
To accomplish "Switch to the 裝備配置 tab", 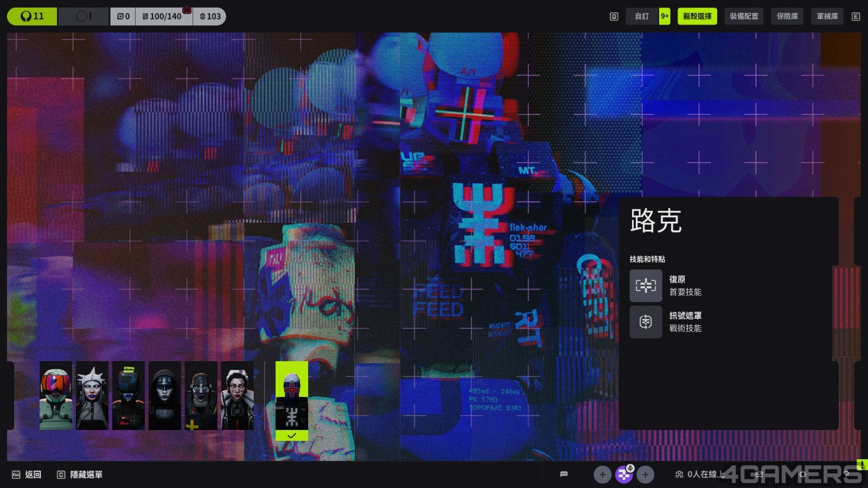I will 744,16.
